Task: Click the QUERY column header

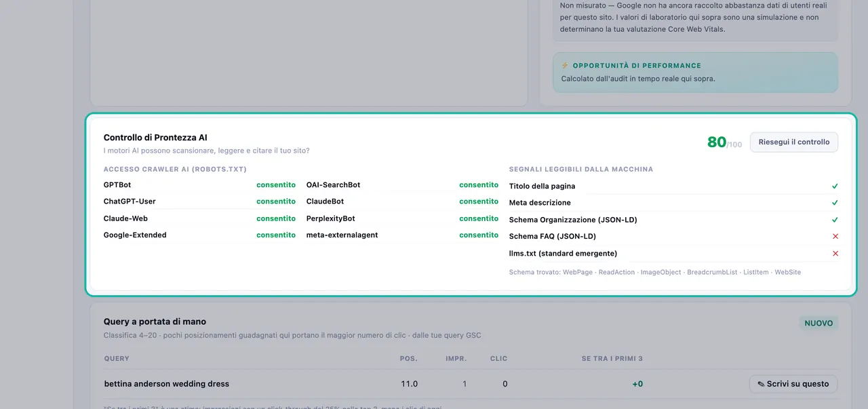Action: pos(117,359)
